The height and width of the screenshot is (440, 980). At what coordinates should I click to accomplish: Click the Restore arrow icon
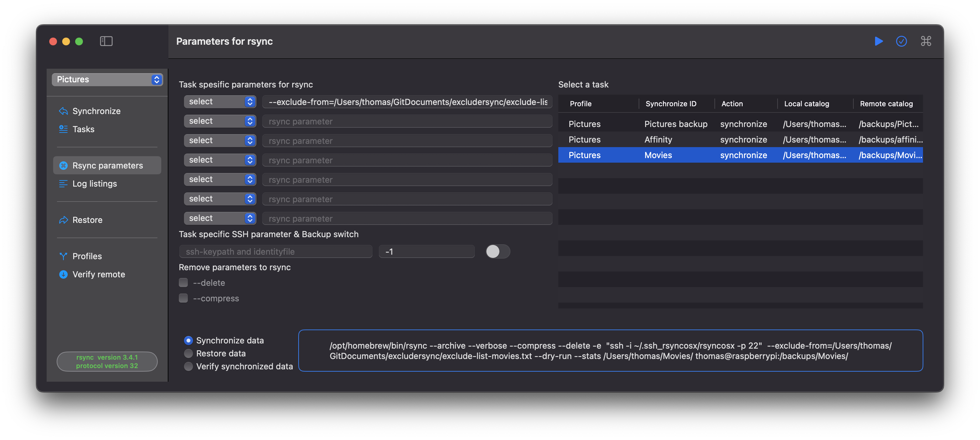[x=63, y=220]
